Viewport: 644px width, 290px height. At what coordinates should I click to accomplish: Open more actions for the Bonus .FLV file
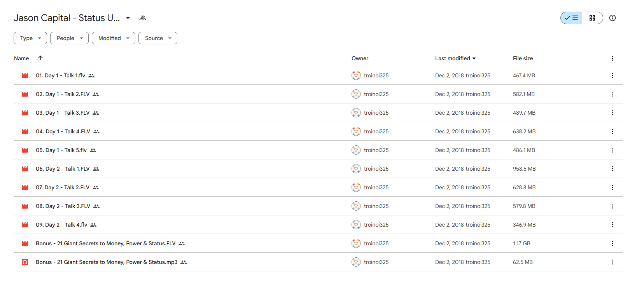click(612, 243)
